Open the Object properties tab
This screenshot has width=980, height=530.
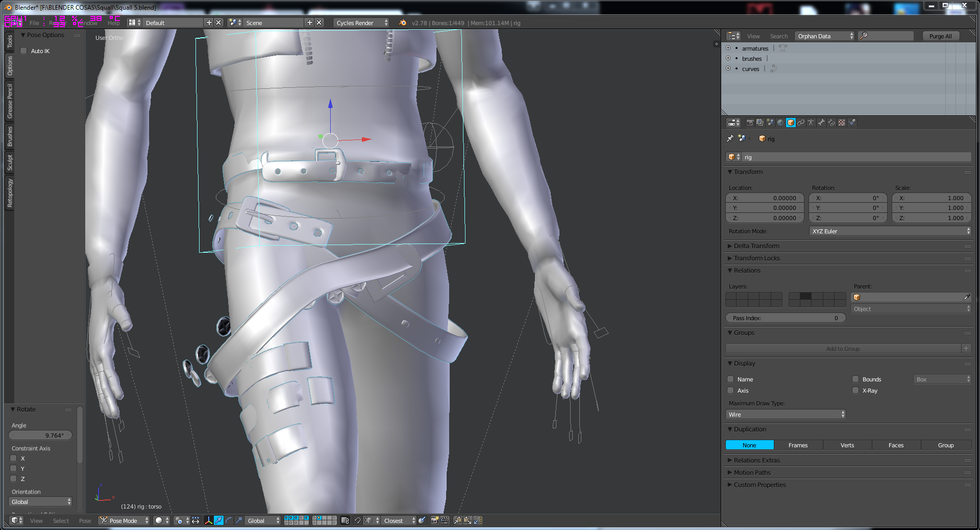(x=791, y=123)
